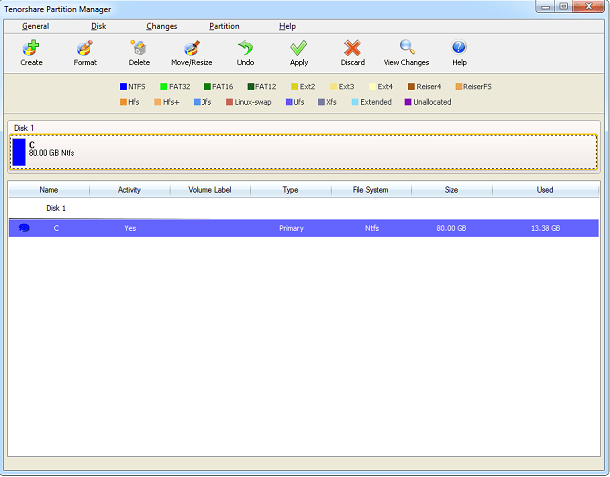Maximize the Partition Manager window
This screenshot has width=610, height=477.
563,7
